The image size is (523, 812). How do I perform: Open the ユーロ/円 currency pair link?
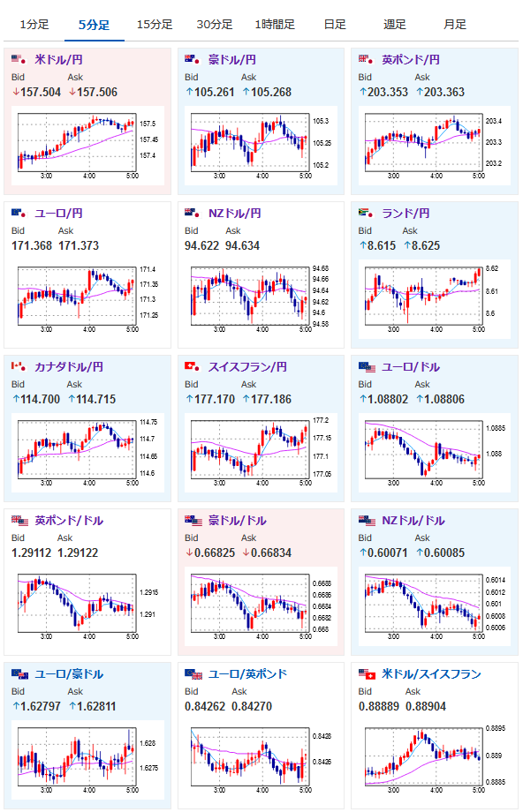coord(58,213)
